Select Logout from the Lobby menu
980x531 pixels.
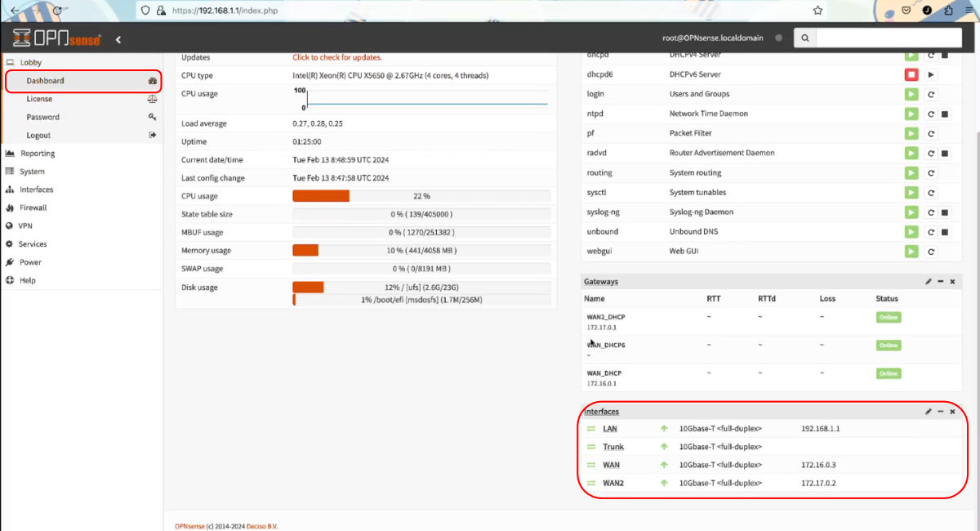[38, 136]
